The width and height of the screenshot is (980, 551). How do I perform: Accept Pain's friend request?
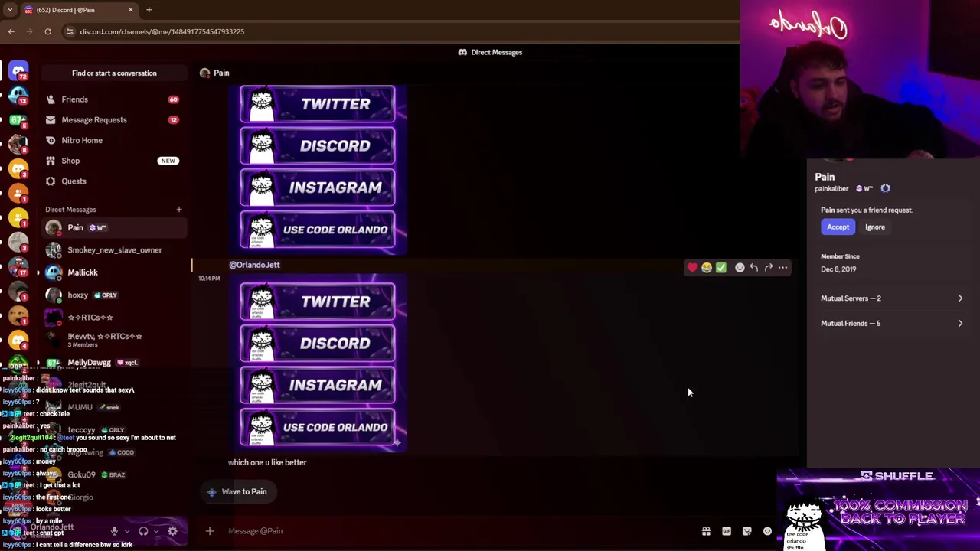click(838, 227)
